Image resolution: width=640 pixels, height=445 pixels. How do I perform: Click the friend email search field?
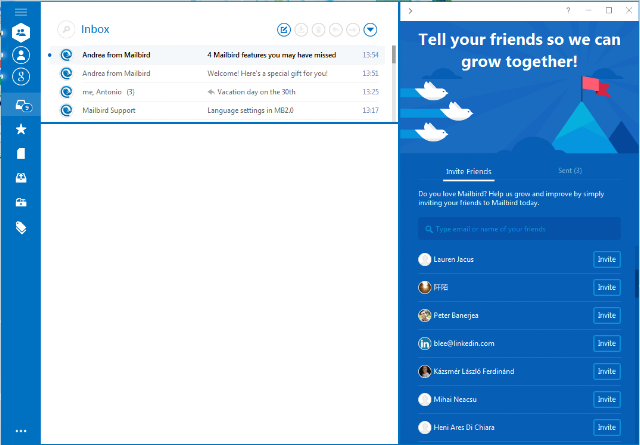pos(519,229)
